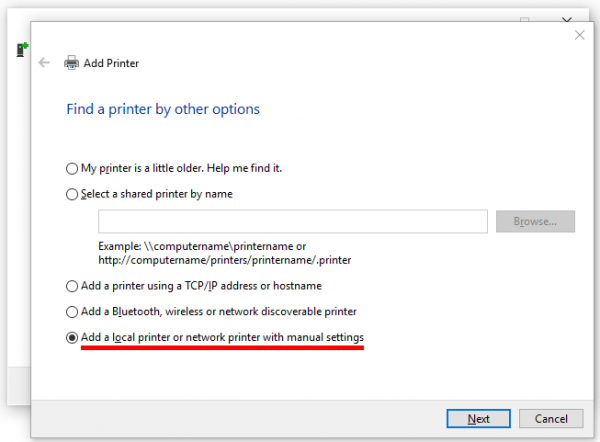Click the back arrow in wizard header

(x=44, y=63)
